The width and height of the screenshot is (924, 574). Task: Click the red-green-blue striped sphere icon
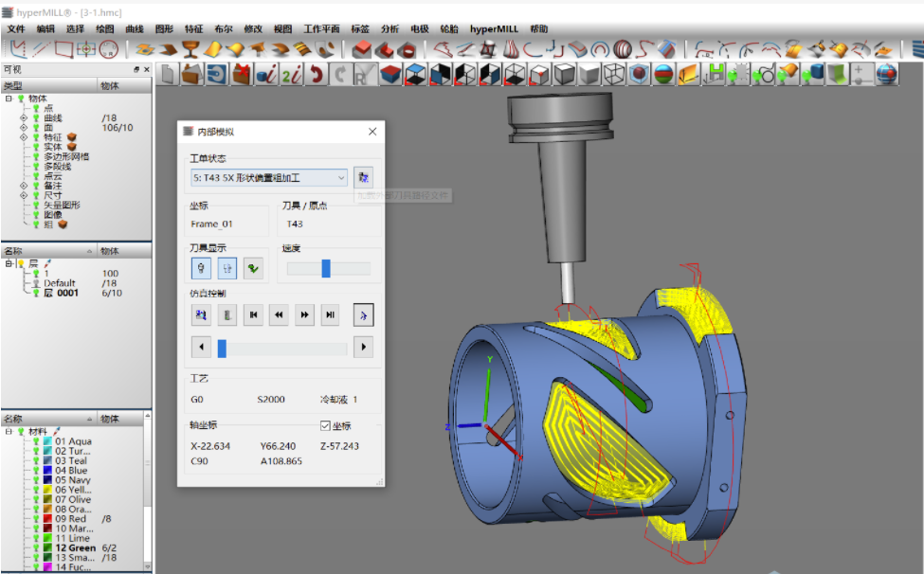(x=663, y=75)
